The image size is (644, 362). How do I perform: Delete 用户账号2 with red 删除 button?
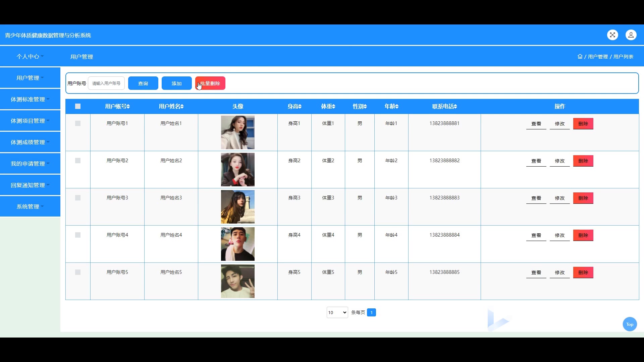click(583, 161)
